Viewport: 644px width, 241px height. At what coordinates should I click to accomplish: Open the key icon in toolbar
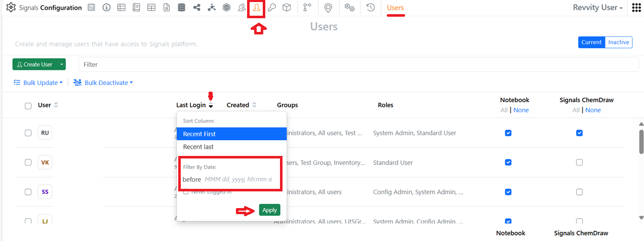click(272, 8)
